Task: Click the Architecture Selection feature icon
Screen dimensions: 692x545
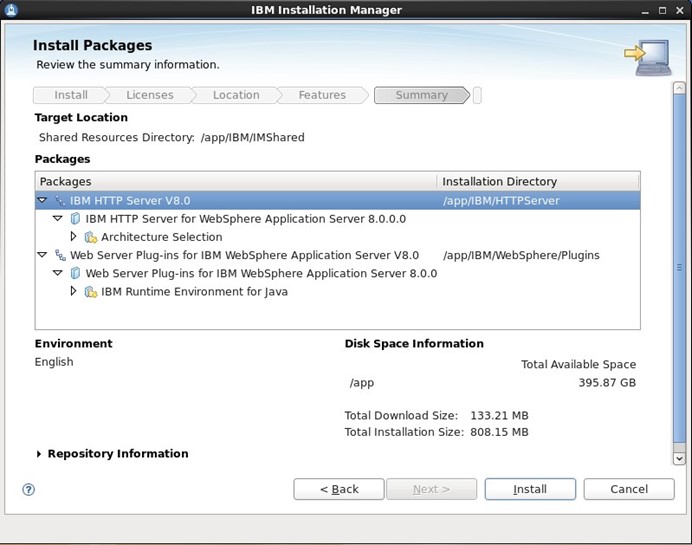Action: pyautogui.click(x=91, y=237)
